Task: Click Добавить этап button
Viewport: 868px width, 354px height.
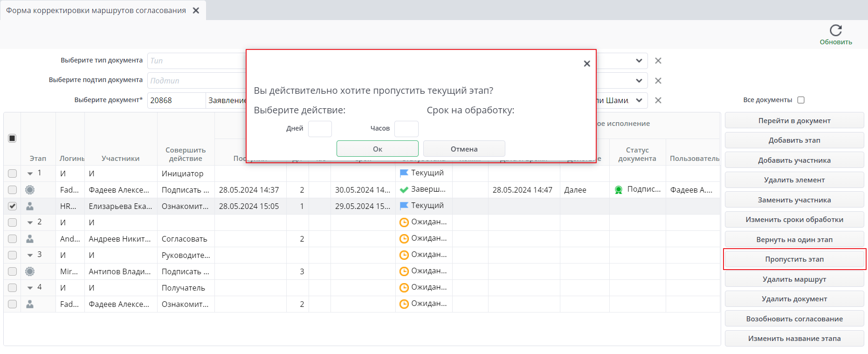Action: (794, 140)
